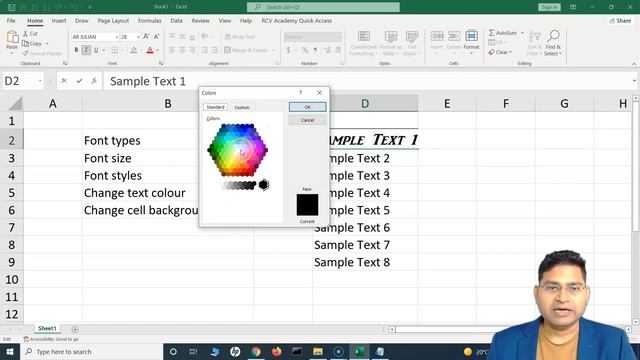640x360 pixels.
Task: Click the Insert cells icon
Action: tap(437, 36)
